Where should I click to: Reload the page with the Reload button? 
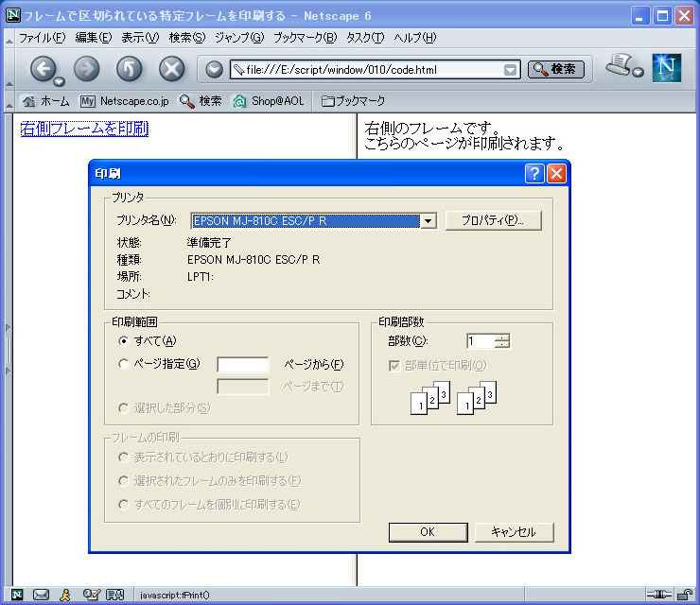[x=129, y=69]
